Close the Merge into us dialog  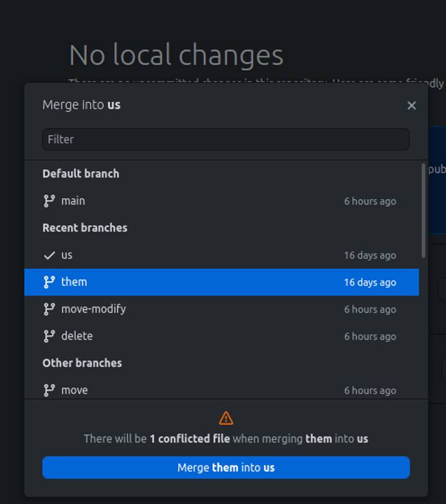[412, 105]
